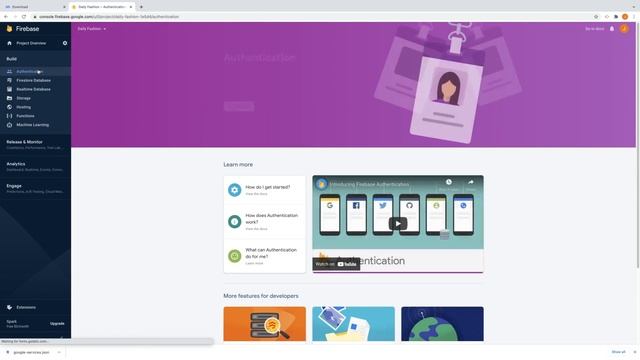The image size is (640, 360).
Task: Open the notifications bell icon
Action: coord(612,29)
